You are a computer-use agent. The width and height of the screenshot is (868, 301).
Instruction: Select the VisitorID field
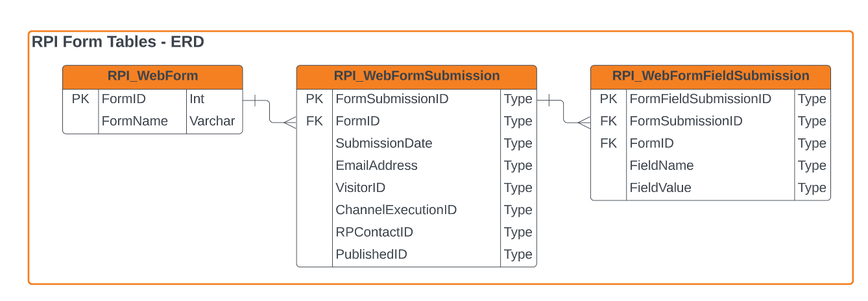pos(361,187)
